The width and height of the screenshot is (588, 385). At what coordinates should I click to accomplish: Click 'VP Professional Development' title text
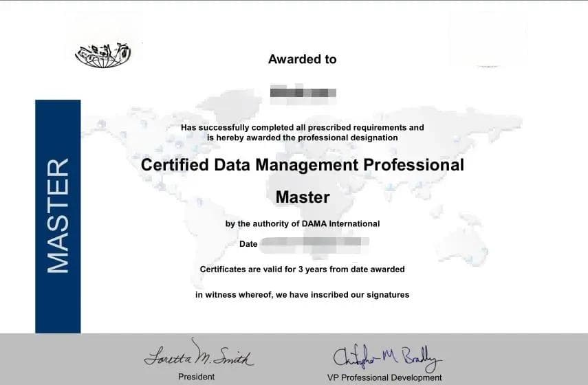click(x=384, y=377)
